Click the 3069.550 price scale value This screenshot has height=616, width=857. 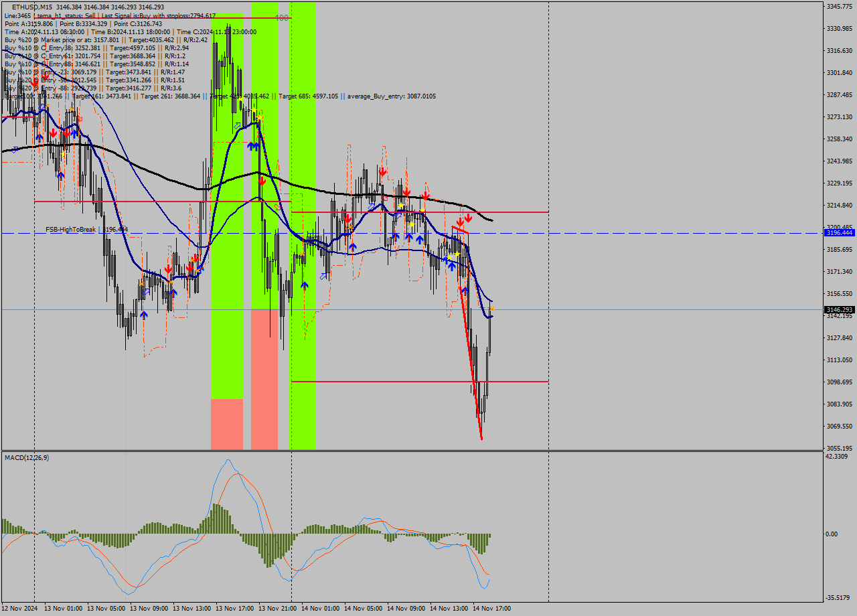[839, 427]
